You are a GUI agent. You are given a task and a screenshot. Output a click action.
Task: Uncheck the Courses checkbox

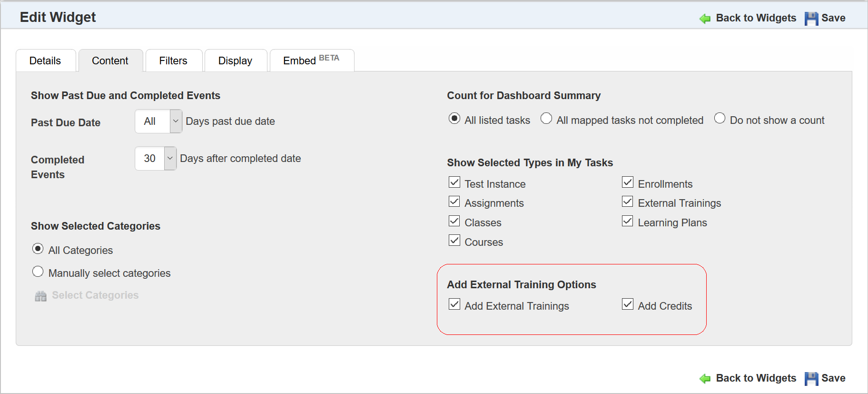454,241
